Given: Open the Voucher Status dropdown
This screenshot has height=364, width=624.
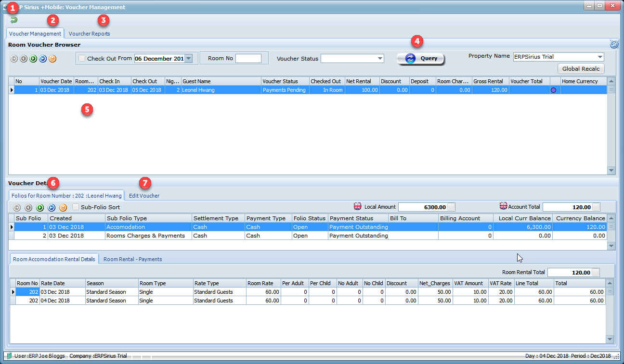Looking at the screenshot, I should pos(380,59).
